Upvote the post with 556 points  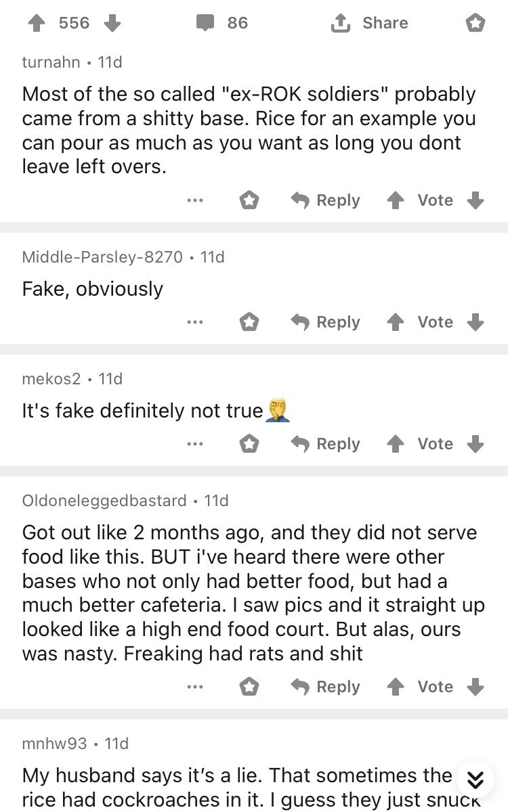35,23
